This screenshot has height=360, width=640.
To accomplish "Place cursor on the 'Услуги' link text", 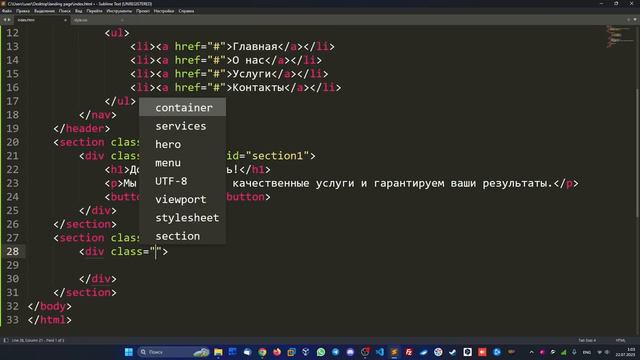I will tap(252, 74).
